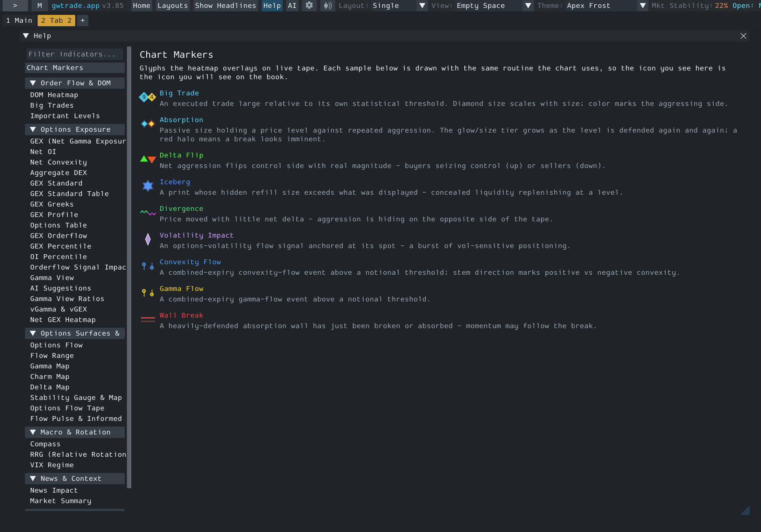
Task: Collapse Options Surfaces section
Action: point(75,333)
